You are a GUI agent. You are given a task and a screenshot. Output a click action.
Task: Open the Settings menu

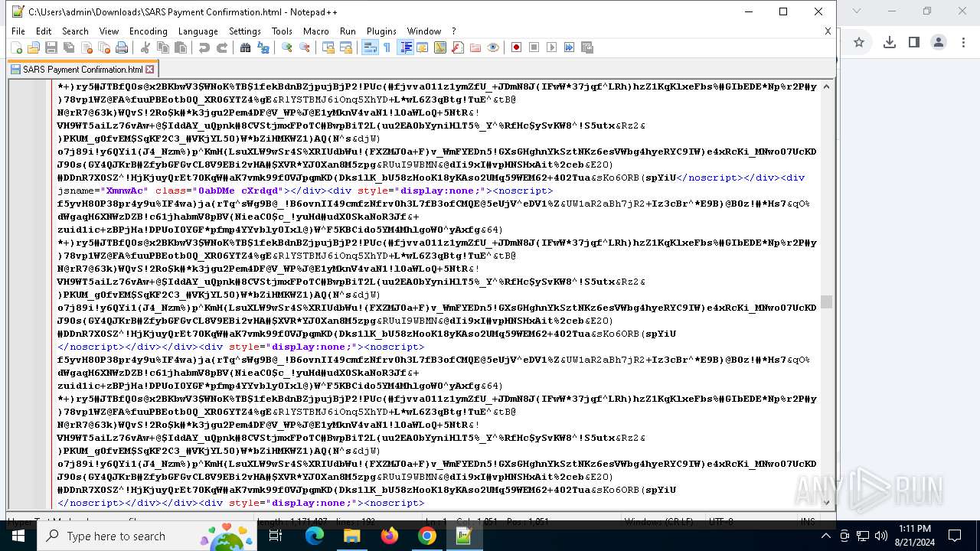[x=245, y=31]
